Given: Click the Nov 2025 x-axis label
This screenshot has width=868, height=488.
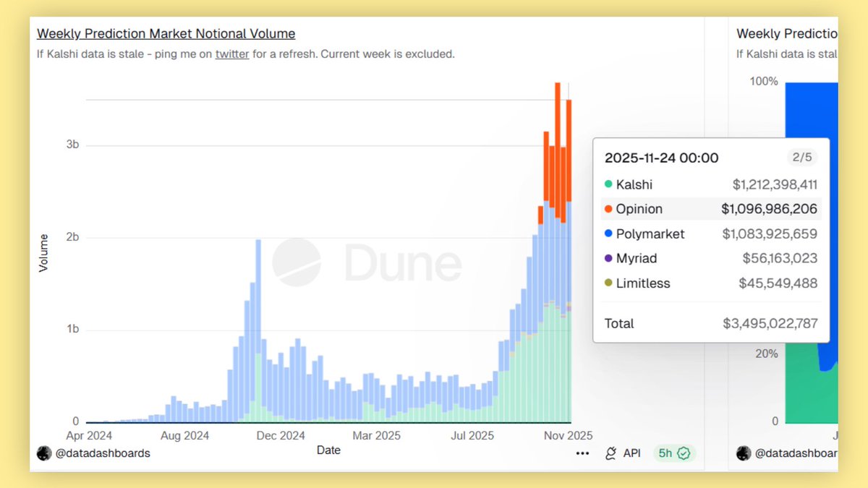Looking at the screenshot, I should (568, 435).
